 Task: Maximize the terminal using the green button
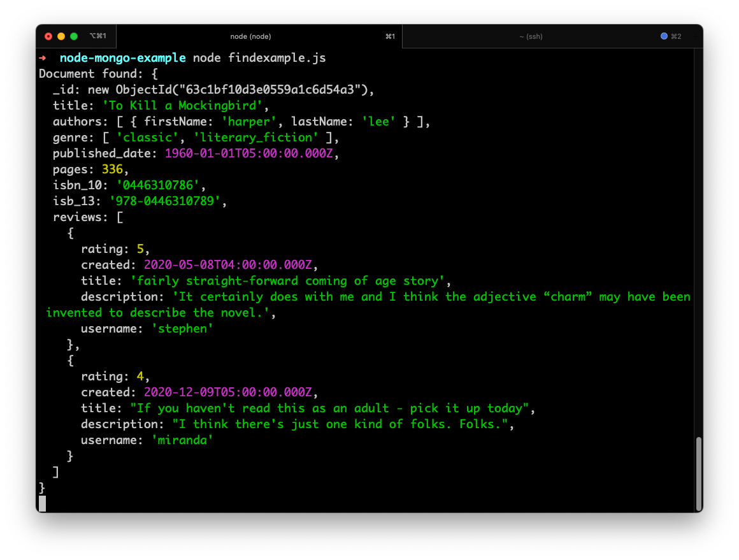click(x=74, y=36)
